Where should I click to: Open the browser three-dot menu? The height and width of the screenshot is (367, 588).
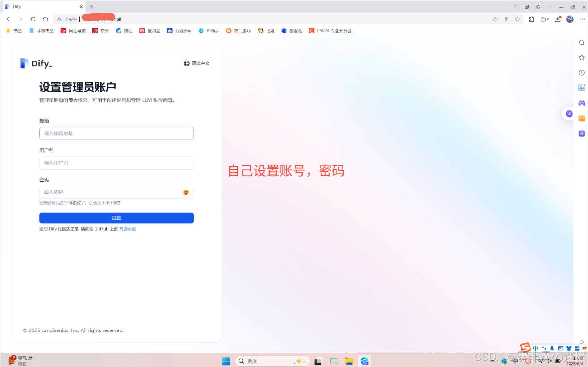(582, 19)
